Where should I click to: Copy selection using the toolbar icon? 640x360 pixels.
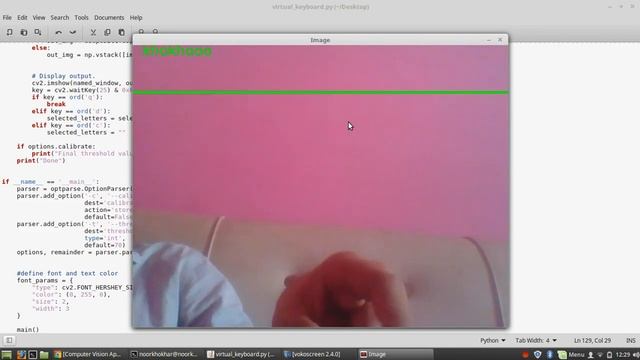coord(107,32)
